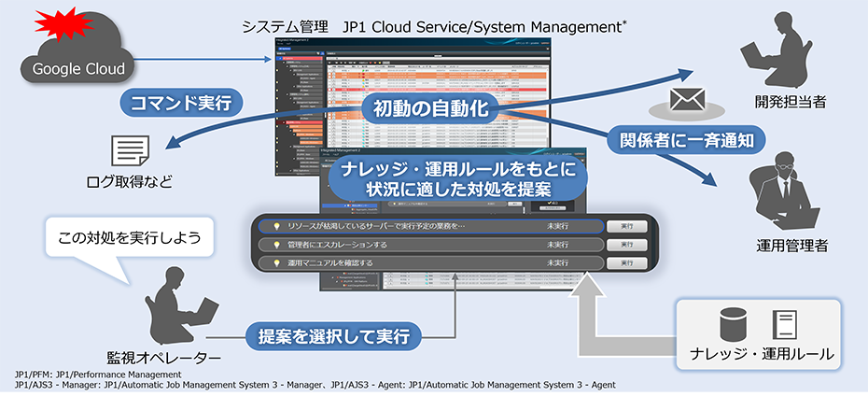Click the ナレッジ・運用ルール caption in the box
Viewport: 868px width, 396px height.
pyautogui.click(x=762, y=354)
